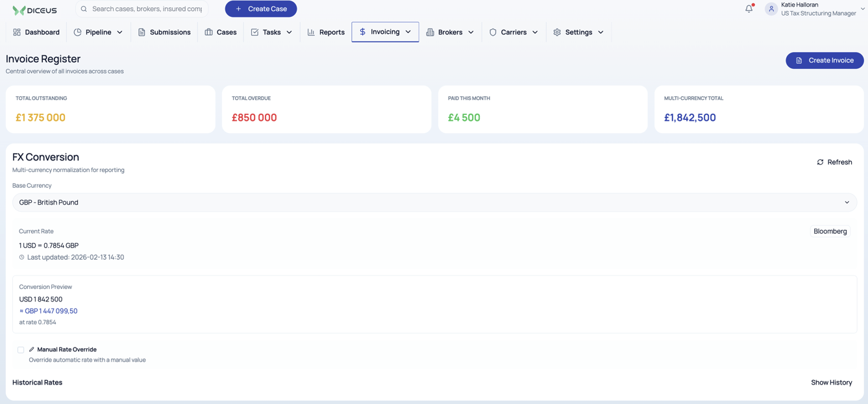Click the Total Overdue card
Screen dimensions: 868x404
[327, 109]
